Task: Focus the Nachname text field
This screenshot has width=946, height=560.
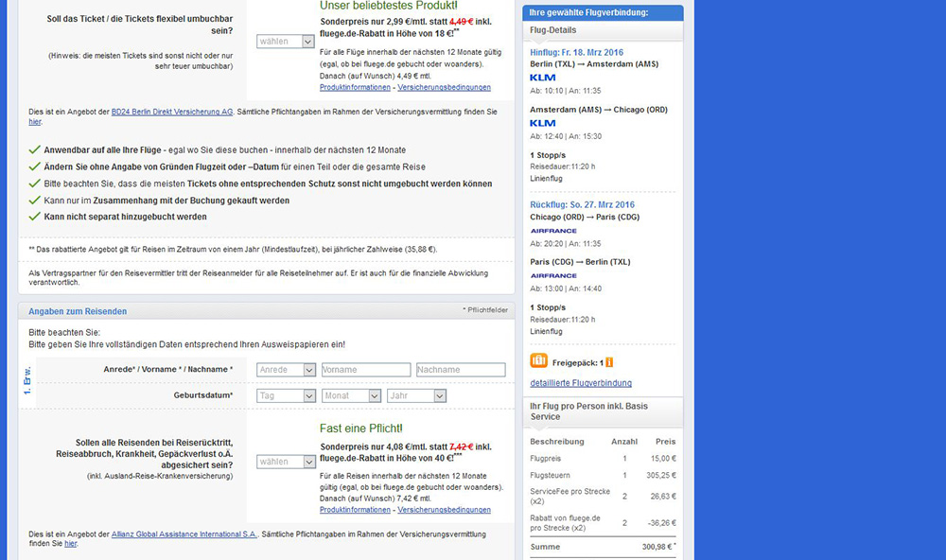Action: 460,370
